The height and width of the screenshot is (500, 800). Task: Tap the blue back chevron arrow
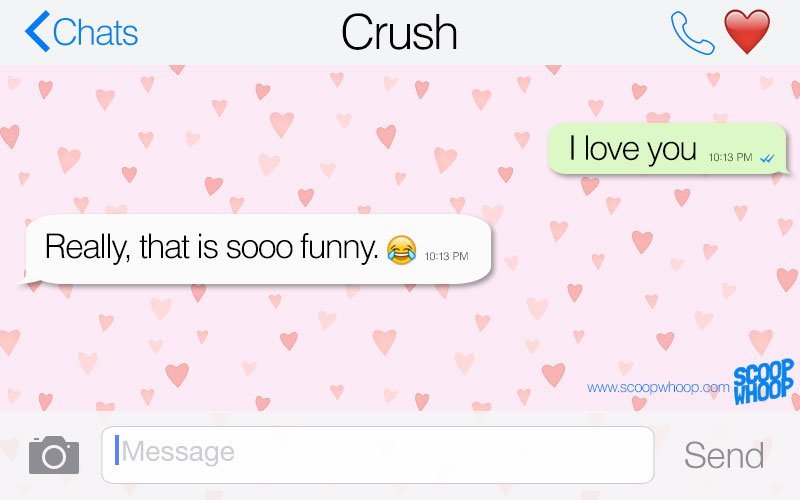[38, 32]
